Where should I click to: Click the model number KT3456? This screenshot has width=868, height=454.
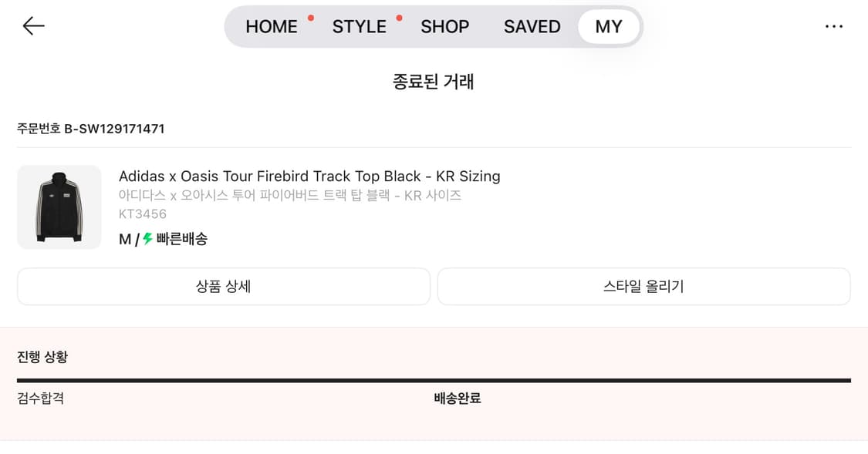[143, 214]
